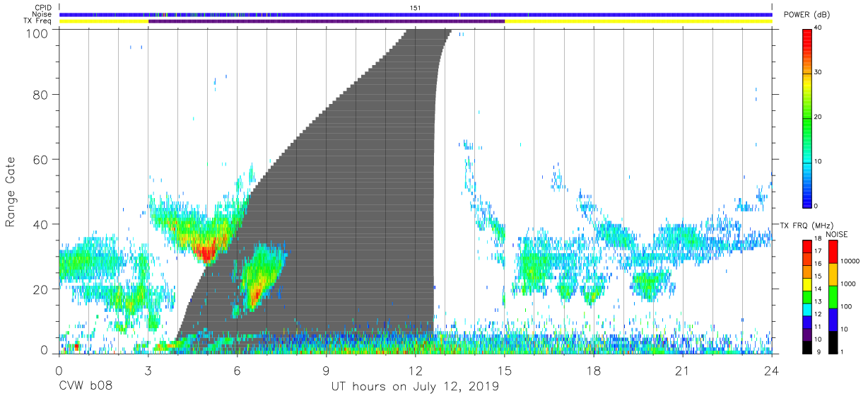Screen dimensions: 868x401
Task: Click the '1000' label on the noise scale
Action: click(848, 284)
